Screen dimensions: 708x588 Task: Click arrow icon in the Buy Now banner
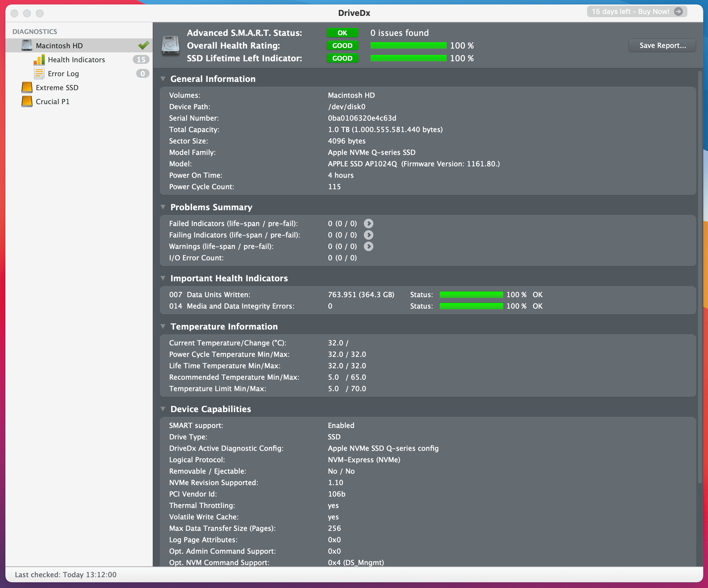(x=678, y=11)
